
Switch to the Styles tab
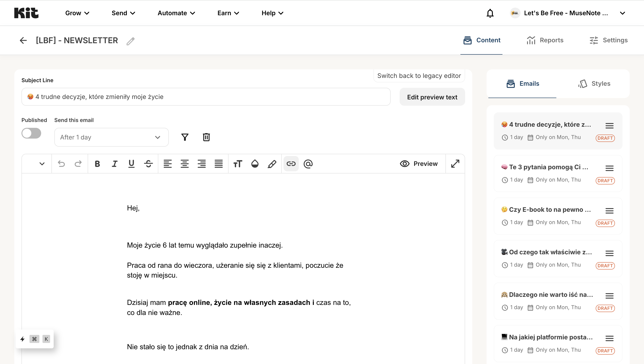point(594,84)
